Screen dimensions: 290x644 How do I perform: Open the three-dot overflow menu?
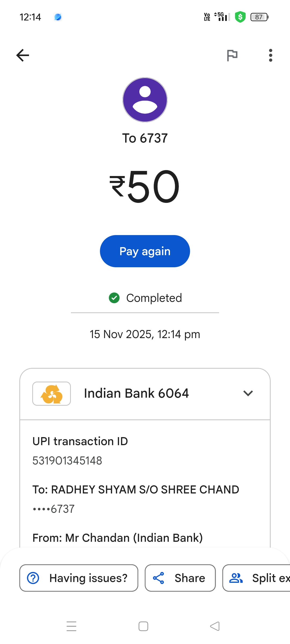[x=270, y=55]
